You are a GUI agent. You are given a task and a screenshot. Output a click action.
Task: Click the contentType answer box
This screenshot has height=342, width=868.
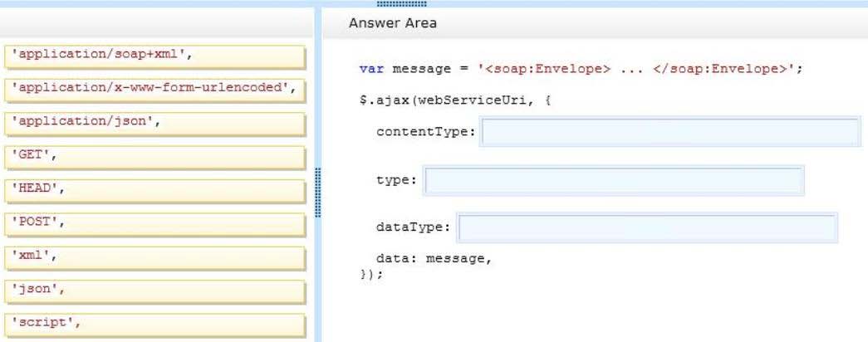[669, 132]
